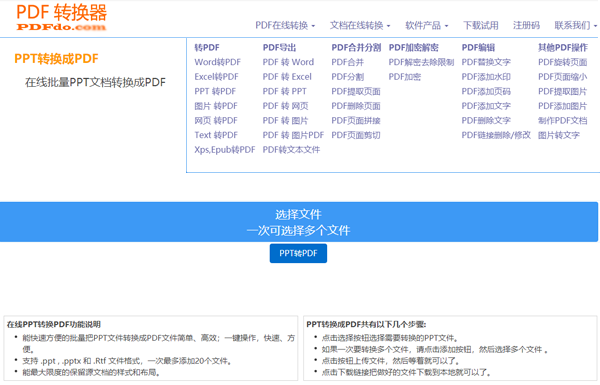Open the PDF加密 link
Screen dimensions: 600x385
405,77
